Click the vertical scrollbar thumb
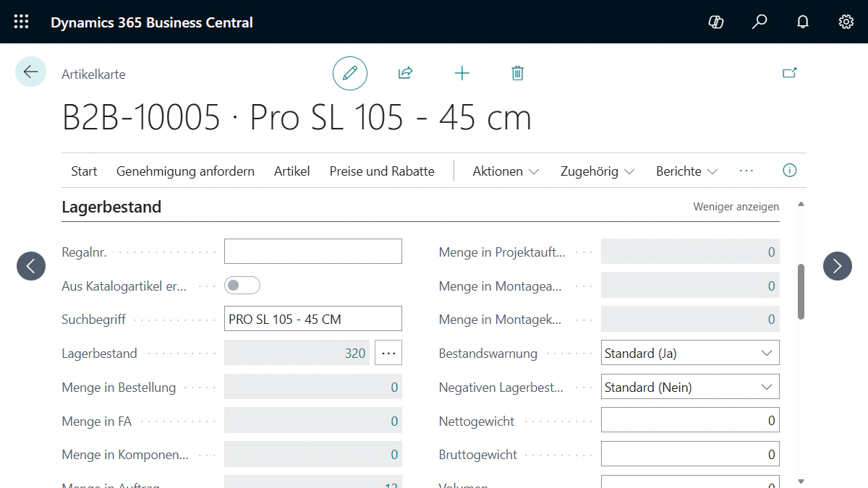Image resolution: width=868 pixels, height=488 pixels. pos(801,291)
